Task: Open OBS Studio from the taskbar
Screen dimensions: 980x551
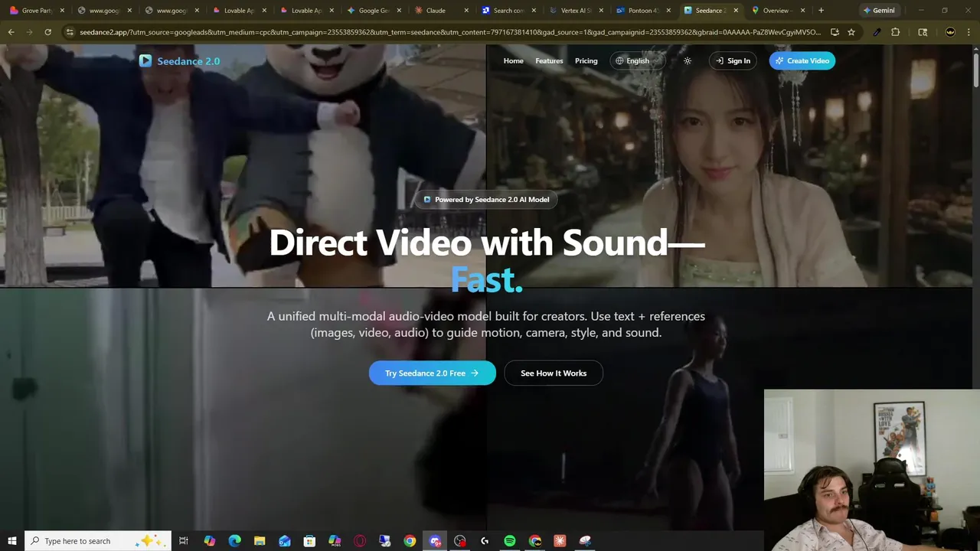Action: pyautogui.click(x=459, y=541)
